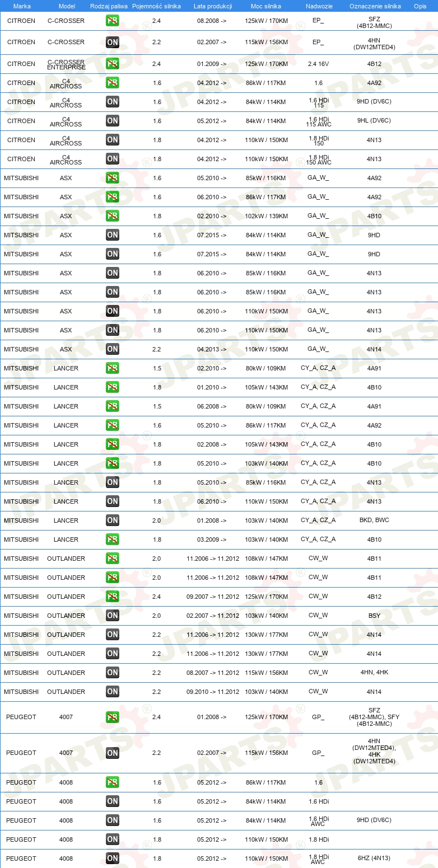Click diesel ON icon for Lancer BKD, BWC row
438x868 pixels.
click(x=113, y=520)
